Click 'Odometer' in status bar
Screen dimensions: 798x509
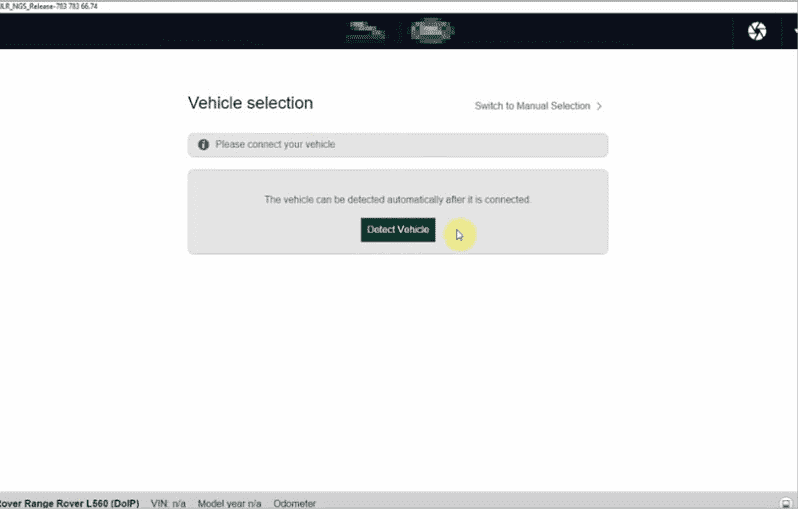[295, 503]
